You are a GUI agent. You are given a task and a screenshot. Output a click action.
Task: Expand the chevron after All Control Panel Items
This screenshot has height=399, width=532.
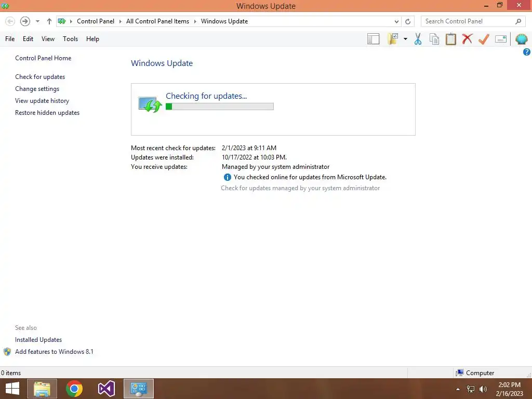195,21
